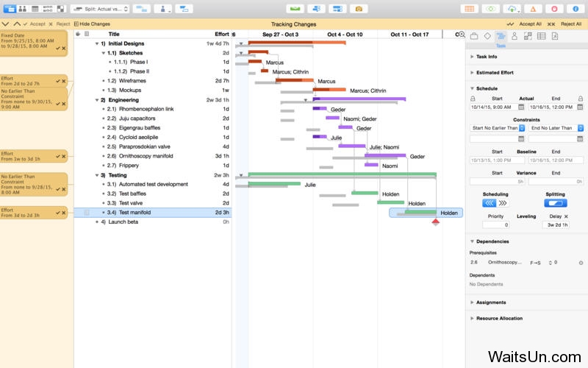Click the set baseline toolbar icon
The width and height of the screenshot is (588, 368).
point(337,9)
